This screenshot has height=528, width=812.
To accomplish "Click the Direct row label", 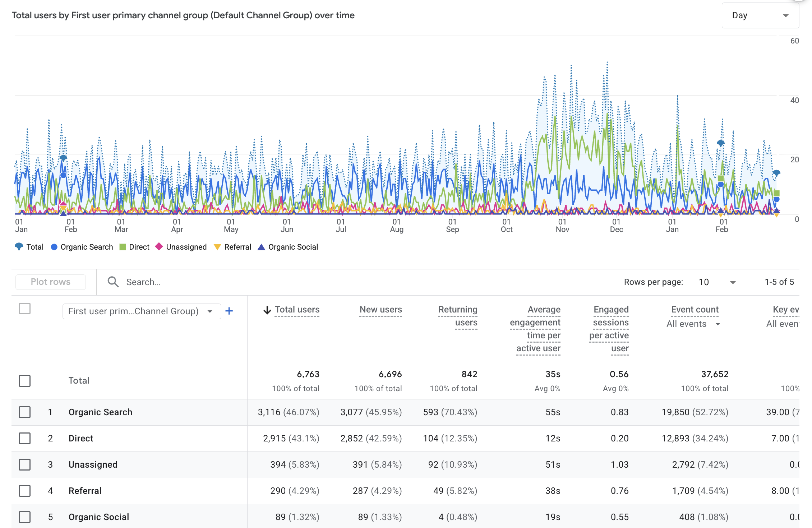I will (81, 438).
